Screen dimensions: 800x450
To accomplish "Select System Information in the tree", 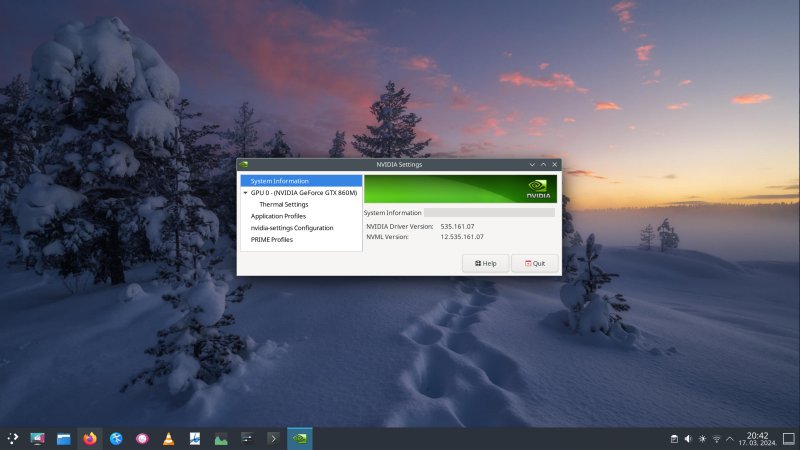I will pyautogui.click(x=302, y=181).
